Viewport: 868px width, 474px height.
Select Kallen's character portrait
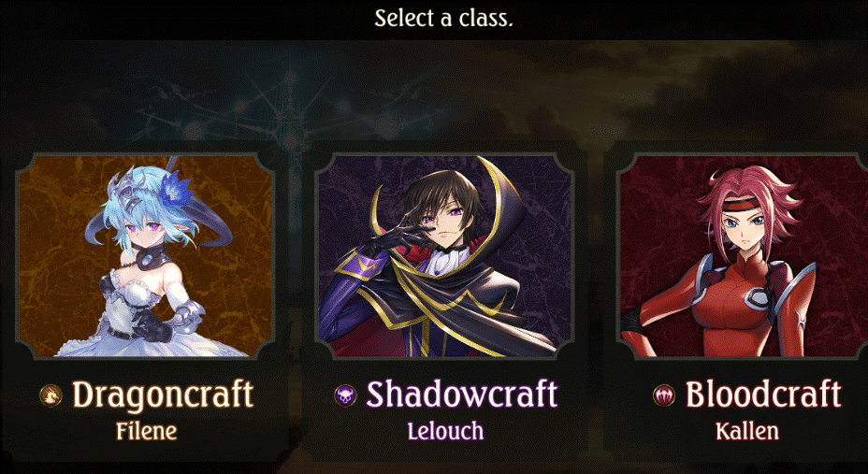click(x=743, y=256)
